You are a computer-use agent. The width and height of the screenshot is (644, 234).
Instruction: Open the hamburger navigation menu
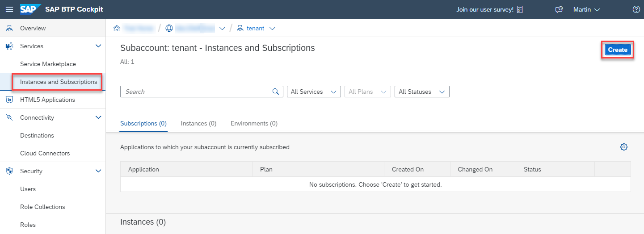click(9, 9)
